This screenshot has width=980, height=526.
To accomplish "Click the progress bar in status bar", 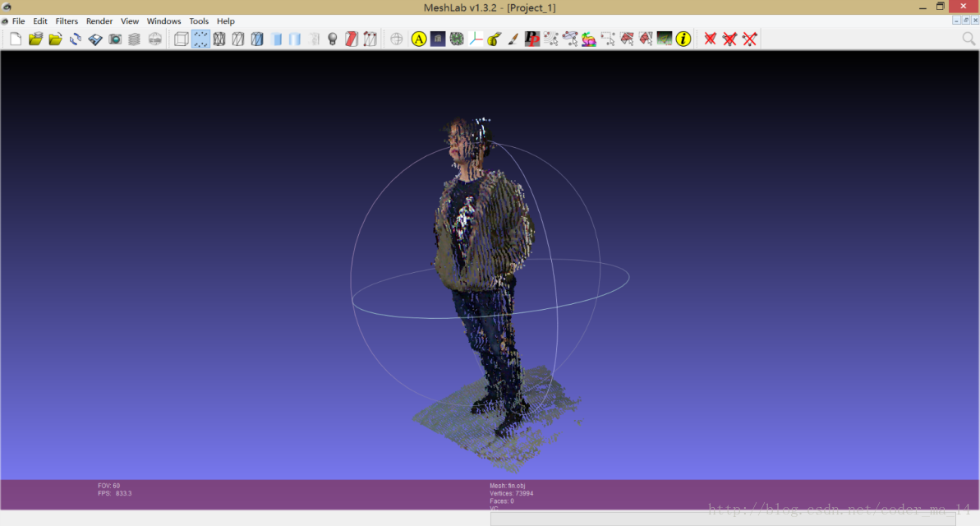I will click(723, 519).
